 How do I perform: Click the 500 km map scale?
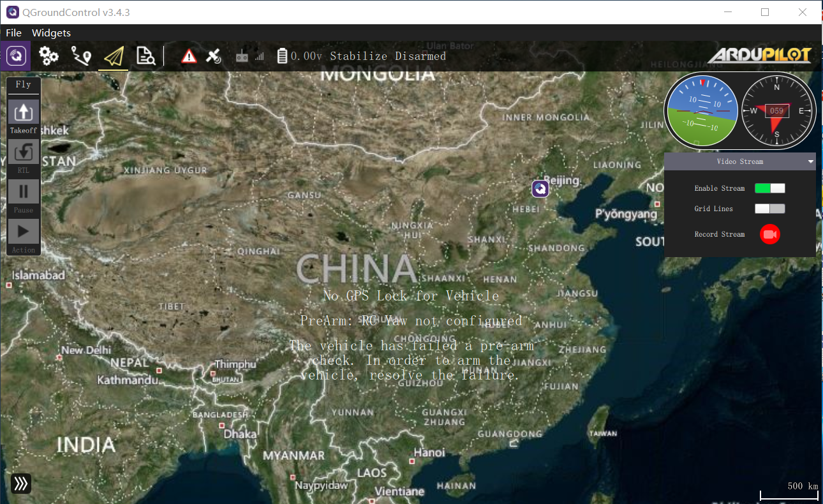[789, 490]
